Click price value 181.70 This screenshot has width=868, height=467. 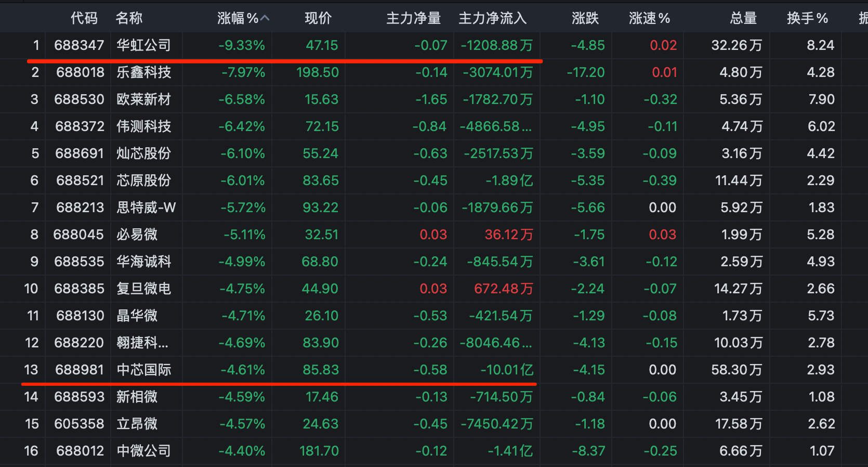pos(319,451)
